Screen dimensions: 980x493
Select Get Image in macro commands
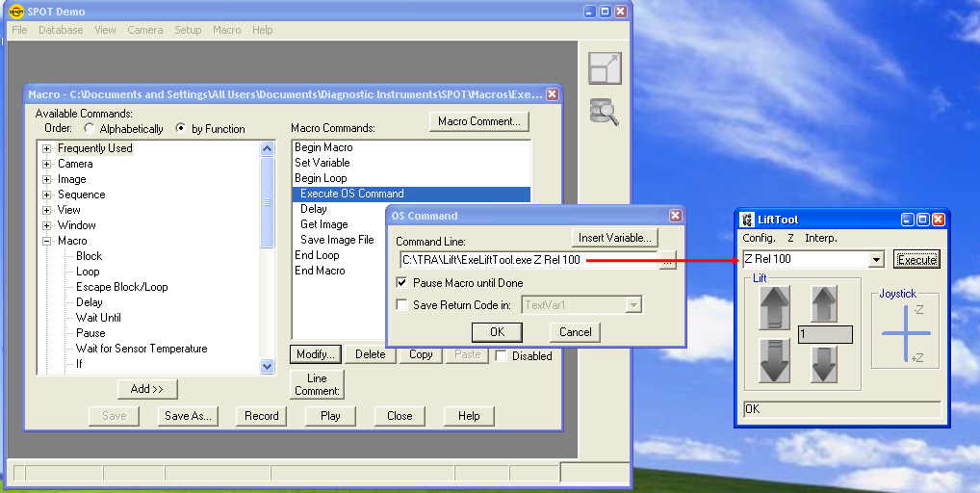323,224
